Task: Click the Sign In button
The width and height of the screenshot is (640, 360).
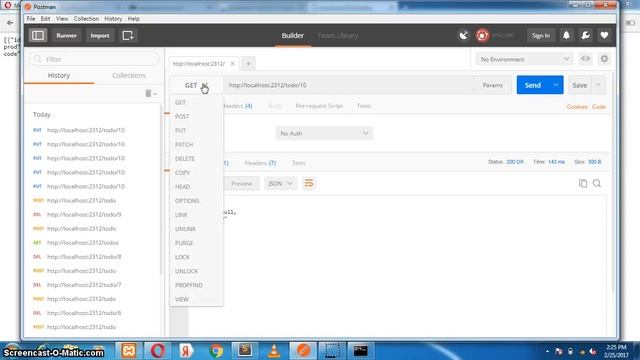Action: (541, 36)
